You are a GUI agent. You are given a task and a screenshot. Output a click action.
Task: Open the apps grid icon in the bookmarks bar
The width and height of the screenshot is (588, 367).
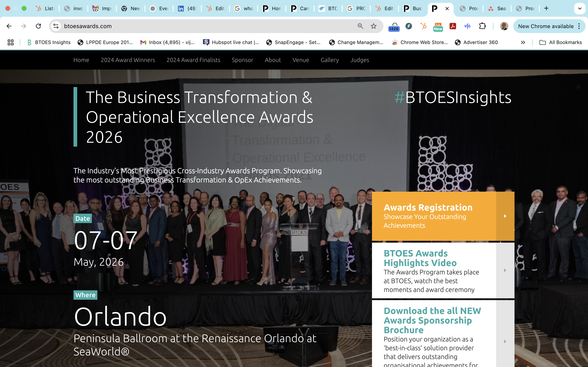(x=10, y=42)
